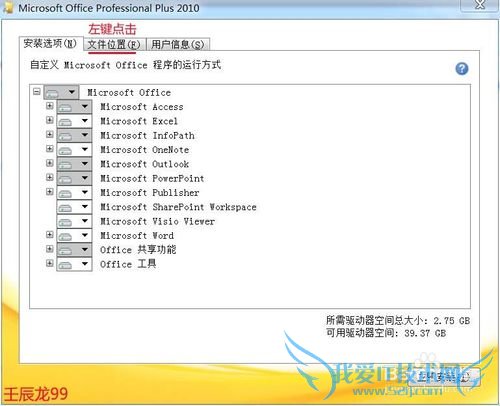Open install options dropdown for Microsoft Office root
Screen dimensions: 500x406
pos(61,92)
